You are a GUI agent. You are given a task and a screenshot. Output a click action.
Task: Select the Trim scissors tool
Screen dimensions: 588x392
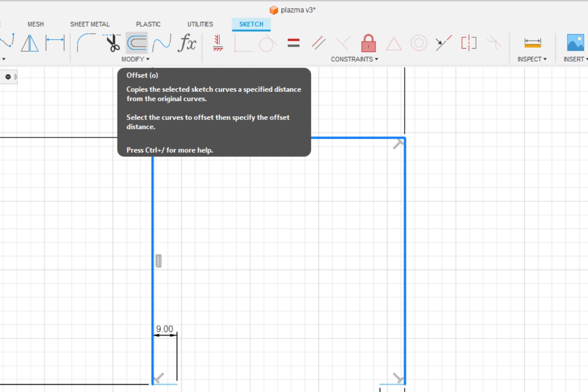(112, 43)
